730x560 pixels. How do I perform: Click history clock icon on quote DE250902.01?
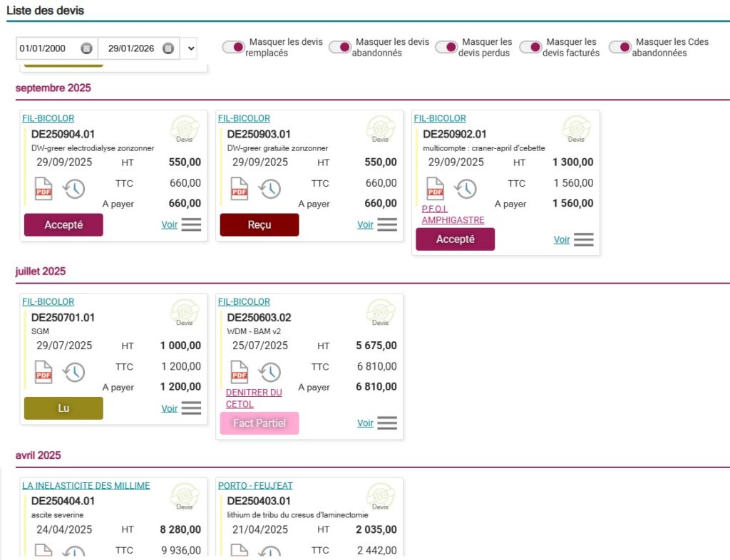(x=466, y=189)
